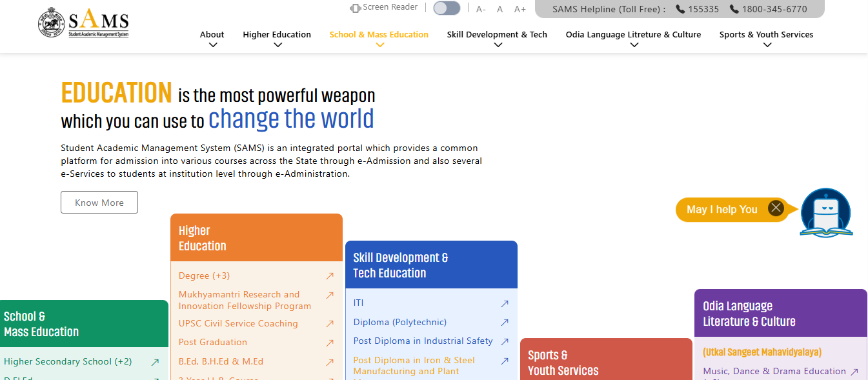868x380 pixels.
Task: Click the orange Higher Education card header
Action: 256,237
